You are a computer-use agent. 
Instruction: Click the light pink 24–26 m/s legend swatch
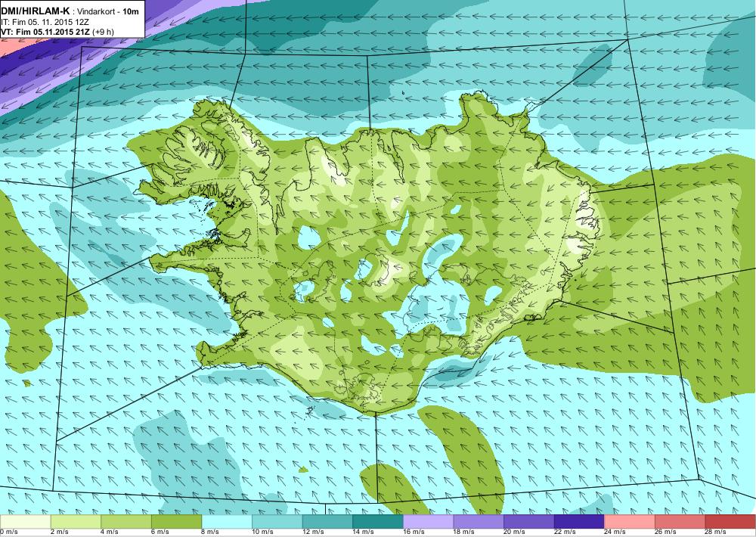coord(630,522)
